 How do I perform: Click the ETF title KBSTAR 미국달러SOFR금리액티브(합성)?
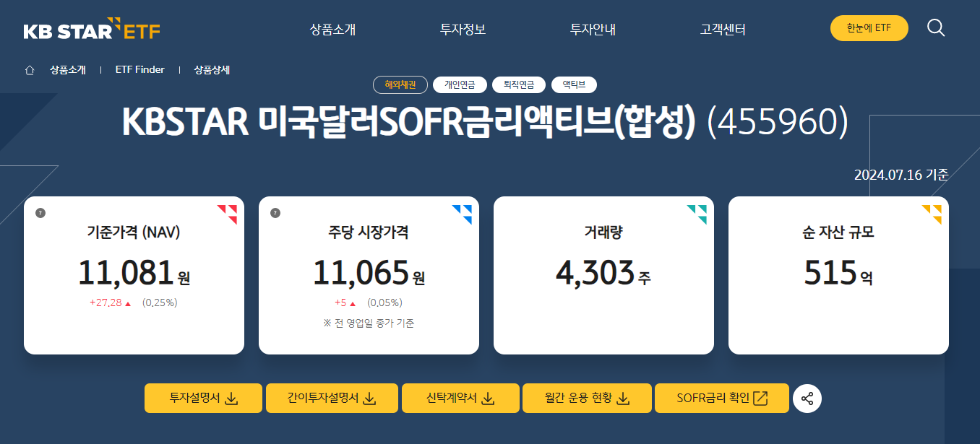pos(408,123)
